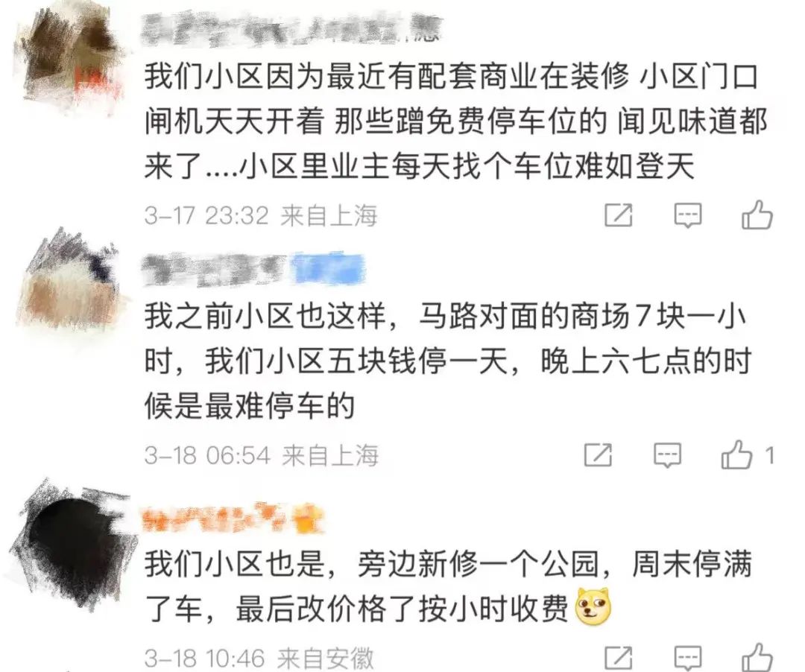Screen dimensions: 805x672
Task: Reply to the 3-18 06:54 comment
Action: 667,455
